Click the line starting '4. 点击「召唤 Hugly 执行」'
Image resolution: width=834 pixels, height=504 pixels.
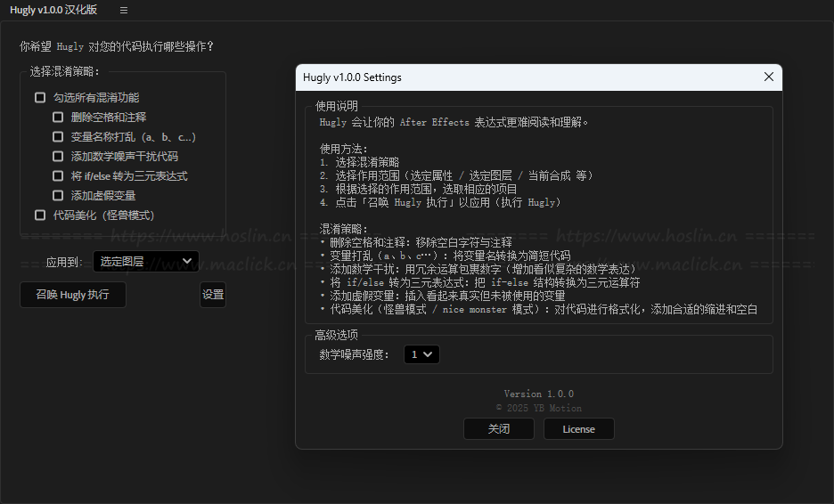[440, 202]
